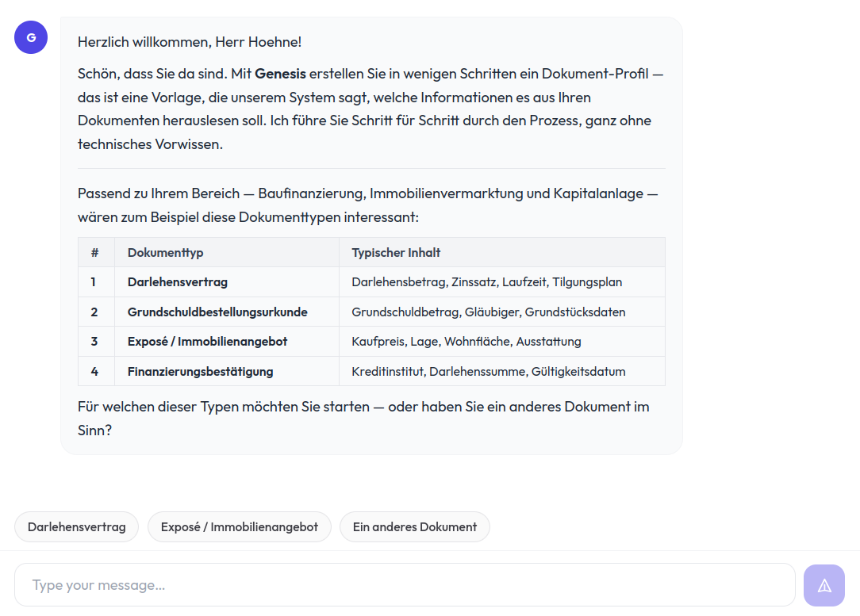Click the bold "Darlehensvertrag" entry in the table
This screenshot has width=860, height=616.
coord(176,282)
